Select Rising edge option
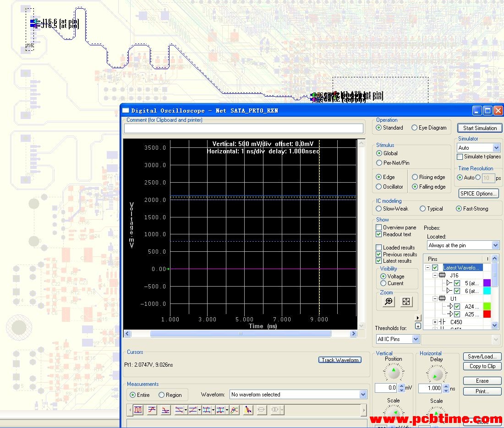Image resolution: width=504 pixels, height=428 pixels. tap(428, 177)
